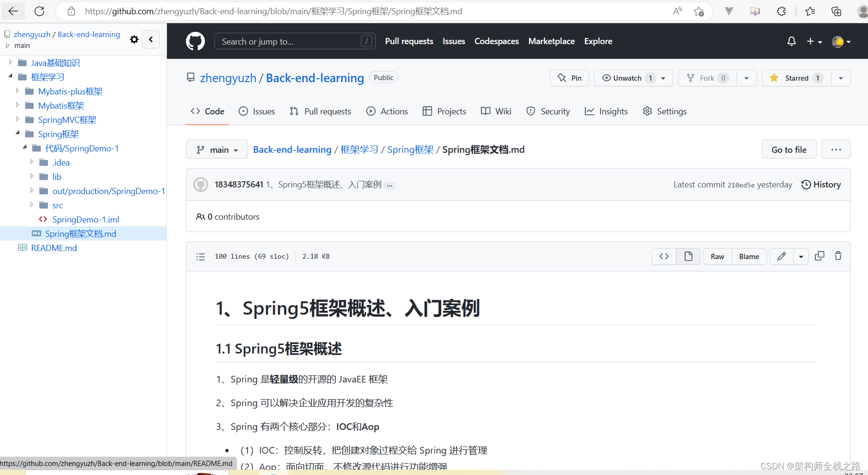Open Codespaces in the top navigation
The image size is (868, 475).
click(497, 41)
